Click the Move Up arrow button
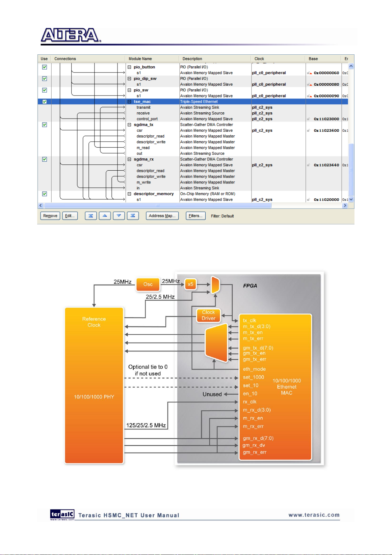This screenshot has width=392, height=555. point(105,216)
